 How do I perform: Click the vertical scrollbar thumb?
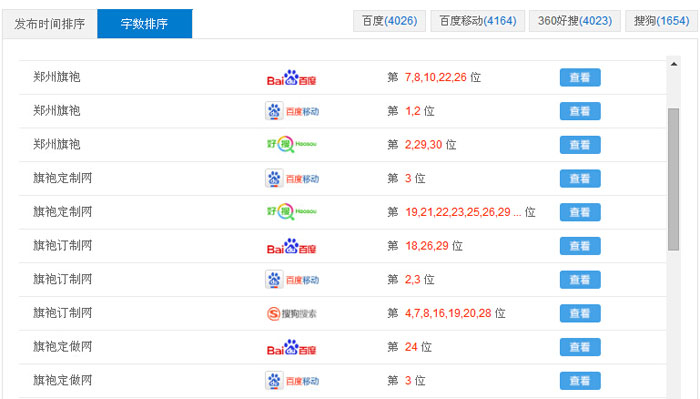674,179
